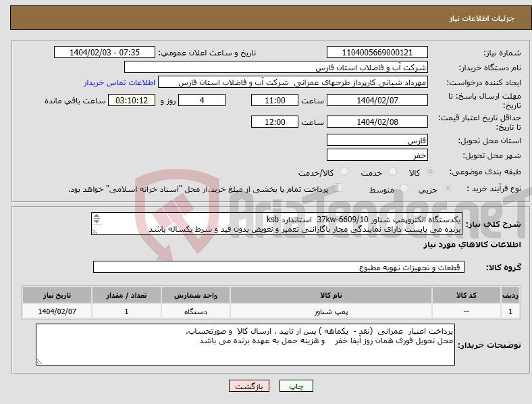Click the نام کالا column header
The height and width of the screenshot is (404, 532).
pos(331,295)
